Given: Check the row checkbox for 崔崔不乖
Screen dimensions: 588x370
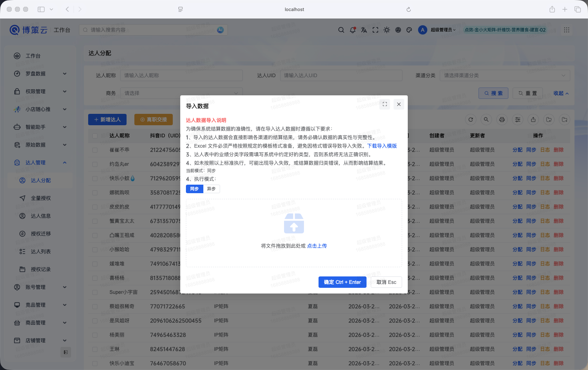Looking at the screenshot, I should click(x=95, y=150).
